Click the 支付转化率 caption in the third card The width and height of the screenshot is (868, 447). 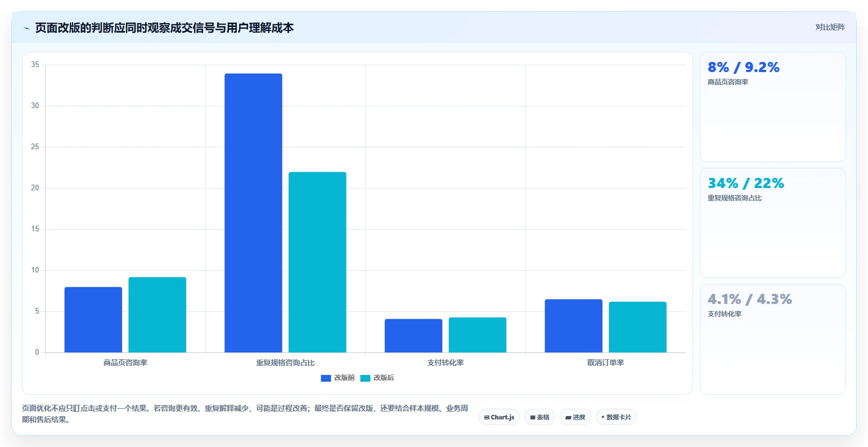point(725,314)
